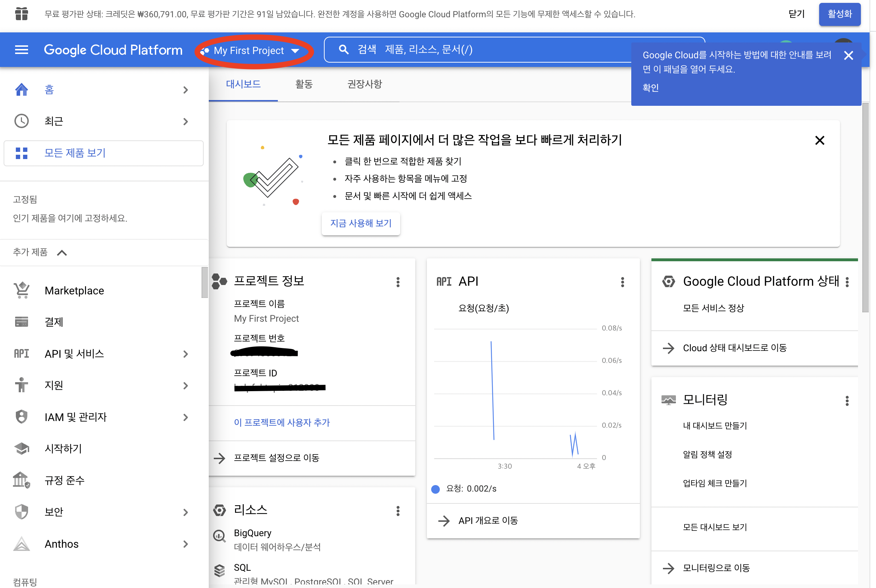Viewport: 876px width, 588px height.
Task: Open three-dot menu on 프로젝트 정보 card
Action: pyautogui.click(x=398, y=282)
